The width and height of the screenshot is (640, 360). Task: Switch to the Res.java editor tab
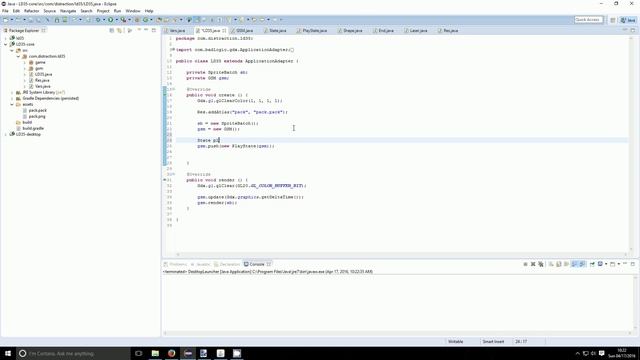pos(451,31)
